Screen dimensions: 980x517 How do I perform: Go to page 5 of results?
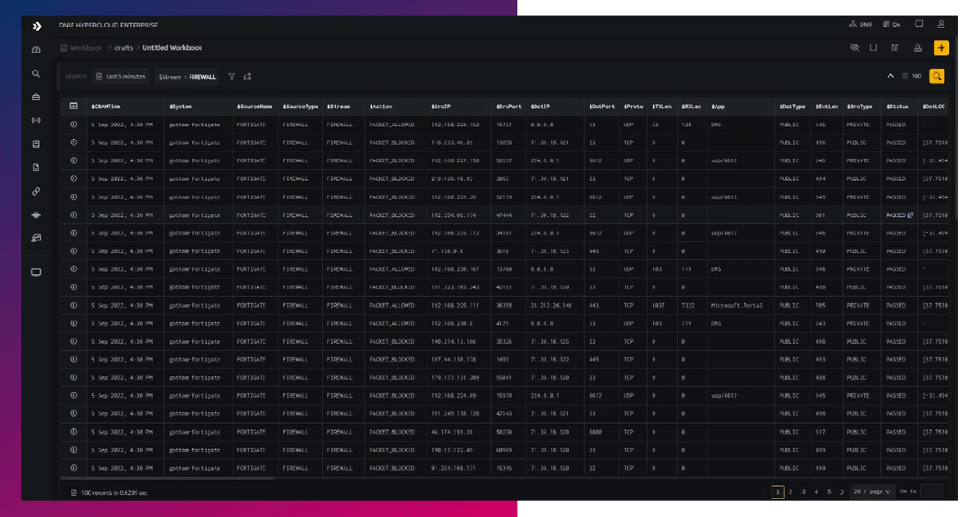tap(830, 492)
